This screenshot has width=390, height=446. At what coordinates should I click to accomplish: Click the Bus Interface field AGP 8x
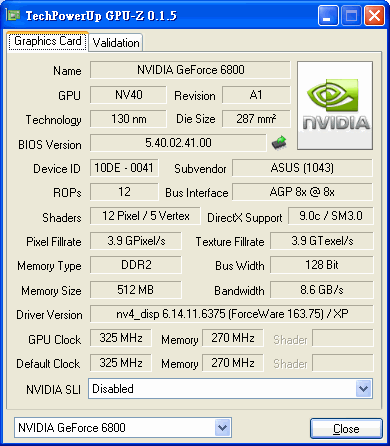302,192
